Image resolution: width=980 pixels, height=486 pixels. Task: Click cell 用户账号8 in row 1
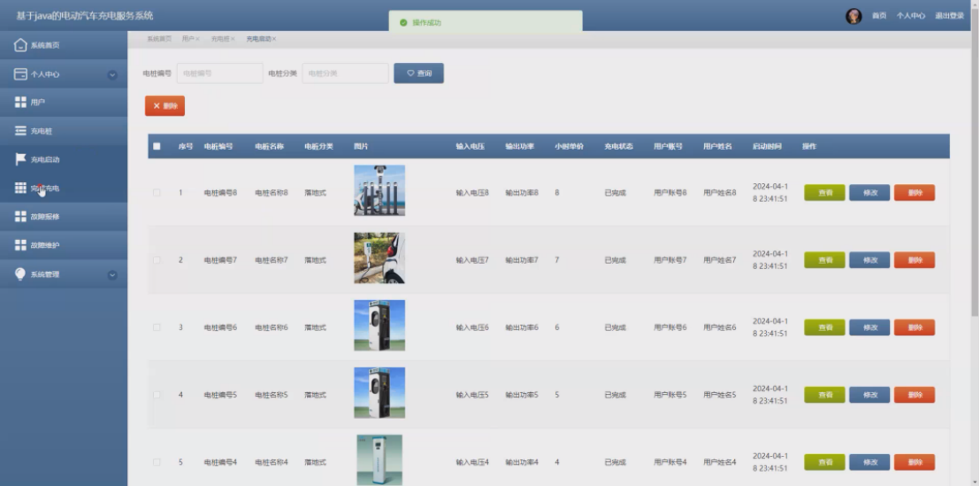click(x=670, y=193)
